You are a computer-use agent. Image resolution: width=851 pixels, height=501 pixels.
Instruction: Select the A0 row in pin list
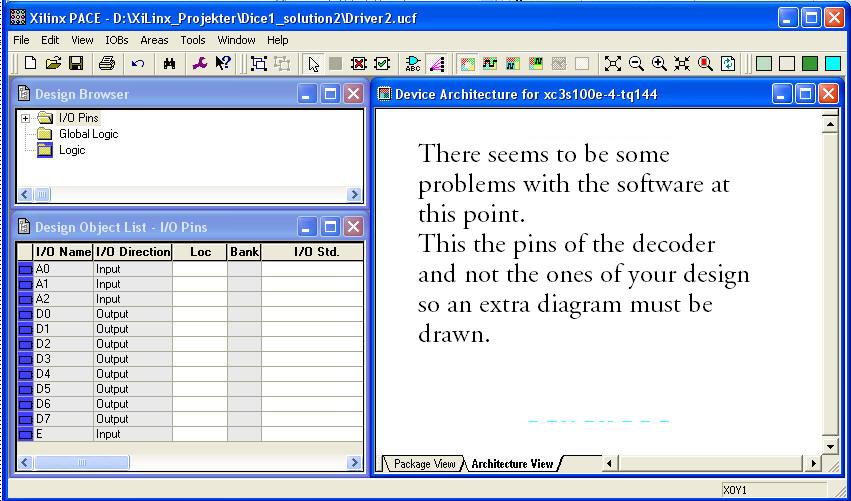tap(190, 269)
